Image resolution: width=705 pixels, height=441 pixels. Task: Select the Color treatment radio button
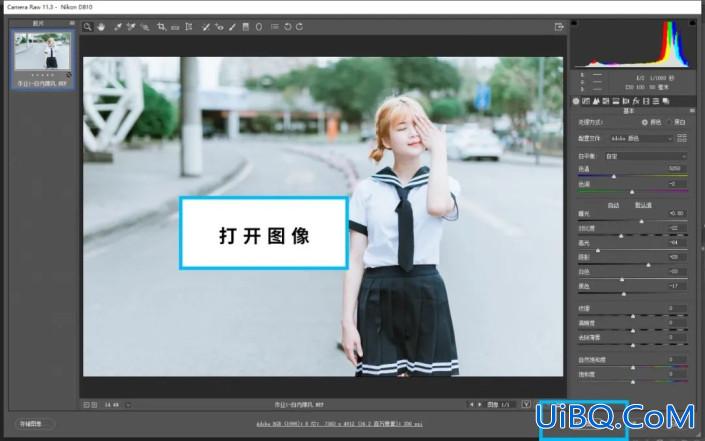click(x=645, y=122)
